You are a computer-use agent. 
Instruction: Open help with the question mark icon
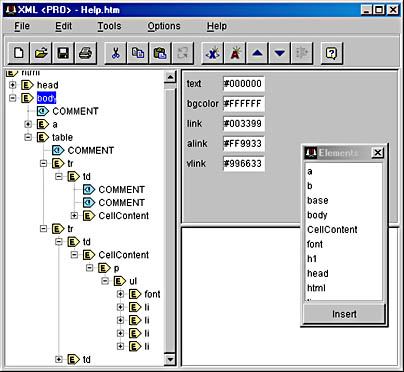pyautogui.click(x=331, y=53)
